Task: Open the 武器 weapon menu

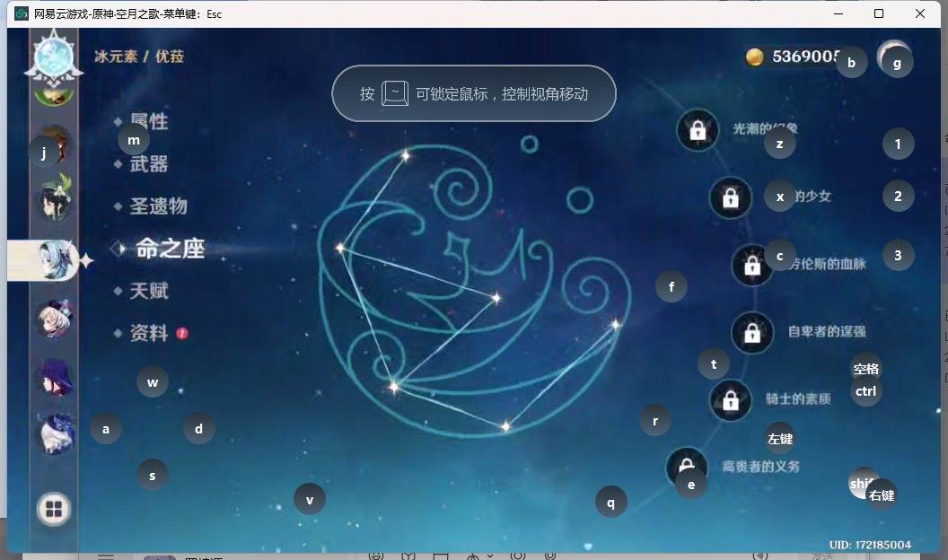Action: tap(149, 163)
